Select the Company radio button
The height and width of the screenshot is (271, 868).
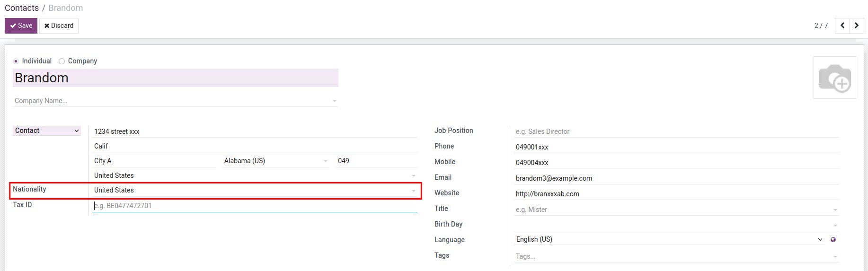click(x=62, y=61)
